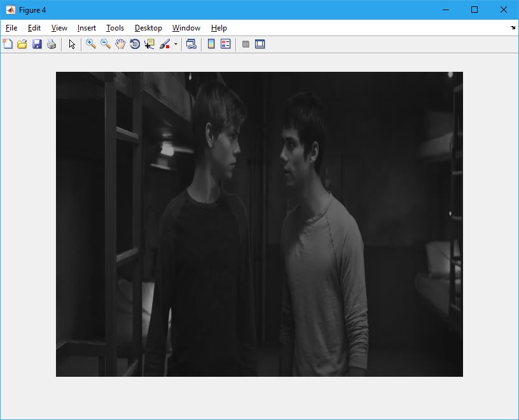The width and height of the screenshot is (519, 420).
Task: Activate the Pan hand tool
Action: coord(120,44)
